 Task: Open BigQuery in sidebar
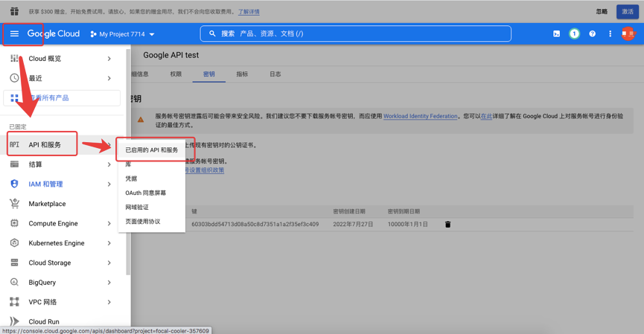42,282
